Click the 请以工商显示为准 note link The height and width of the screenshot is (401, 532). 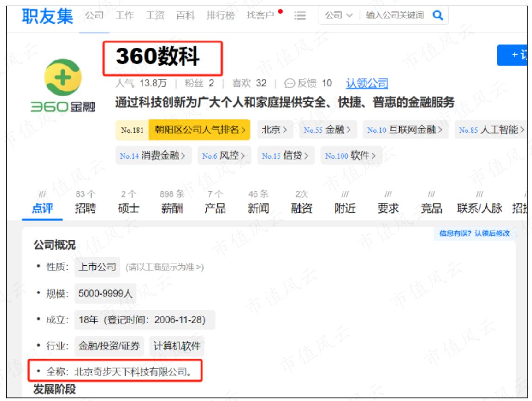[x=165, y=267]
